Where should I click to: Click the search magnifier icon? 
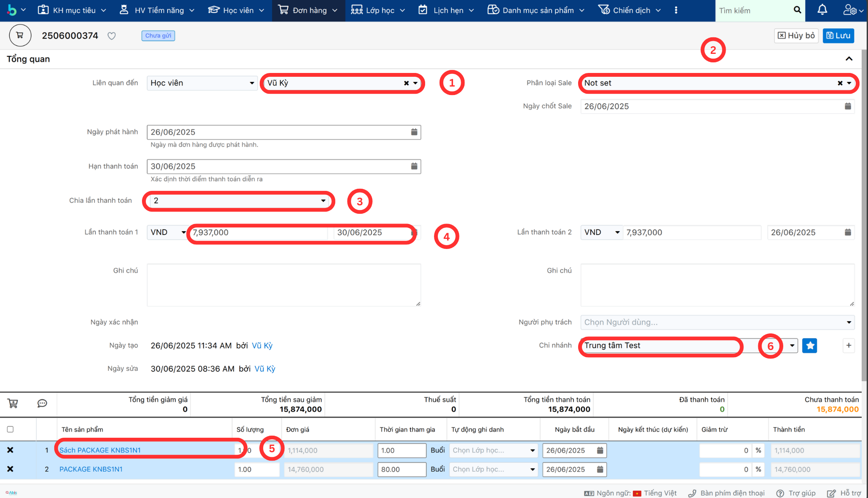797,10
